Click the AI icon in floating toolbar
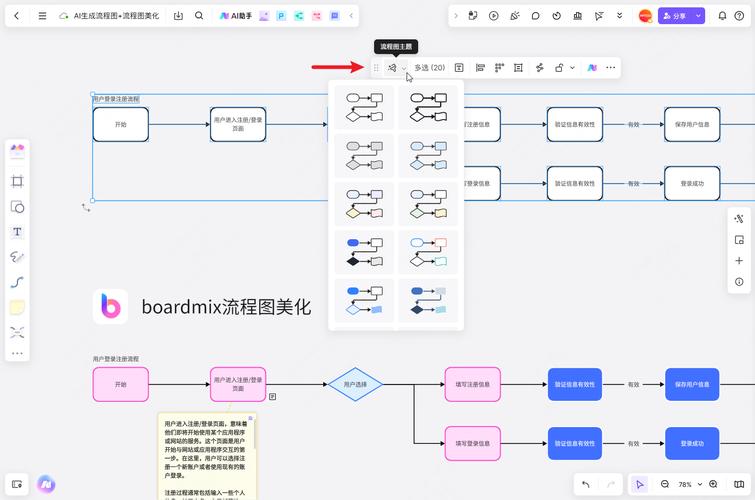755x500 pixels. coord(592,68)
